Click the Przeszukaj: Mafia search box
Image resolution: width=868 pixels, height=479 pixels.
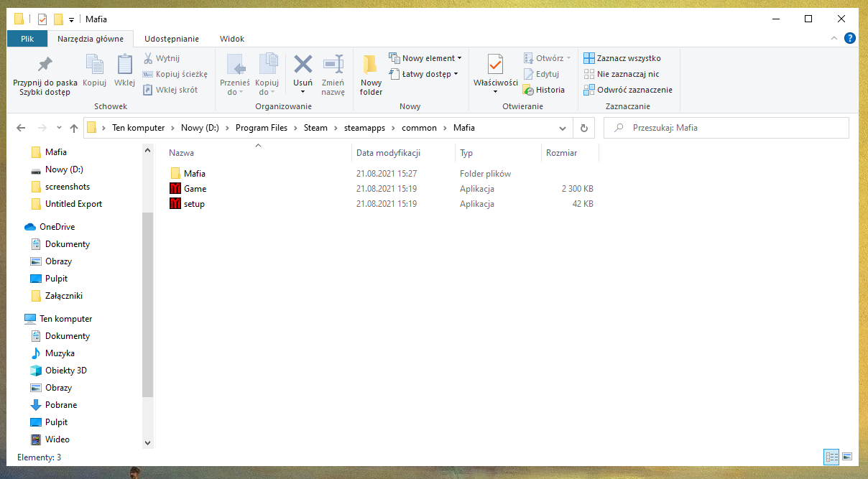[x=726, y=128]
